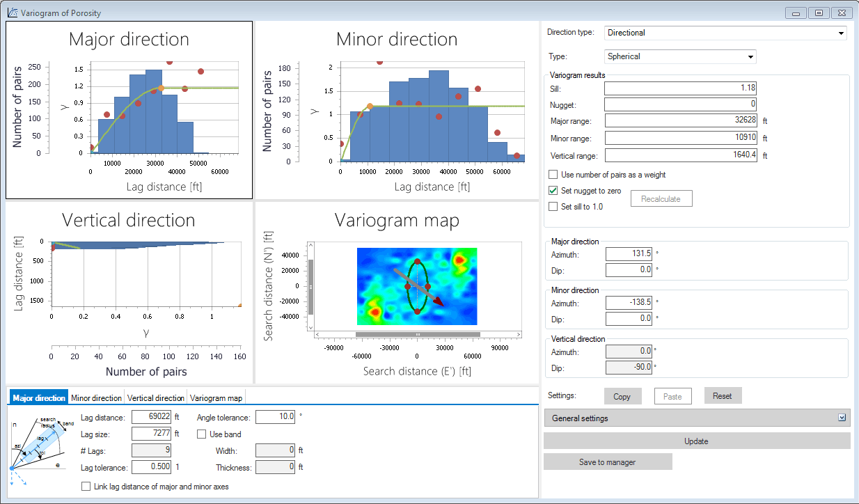Open the Direction type dropdown
Viewport: 859px width, 504px height.
click(x=725, y=33)
